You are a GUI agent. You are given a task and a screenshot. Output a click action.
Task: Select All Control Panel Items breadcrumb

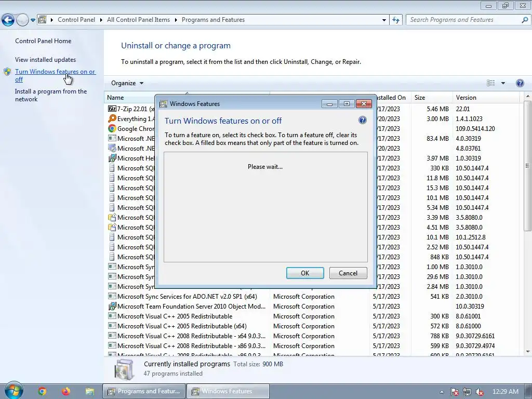pos(138,20)
